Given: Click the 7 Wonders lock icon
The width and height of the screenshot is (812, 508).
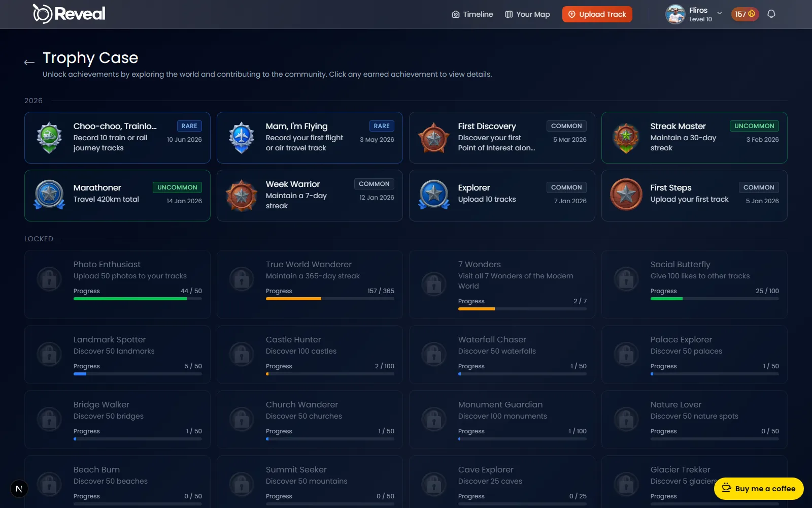Looking at the screenshot, I should pos(434,284).
